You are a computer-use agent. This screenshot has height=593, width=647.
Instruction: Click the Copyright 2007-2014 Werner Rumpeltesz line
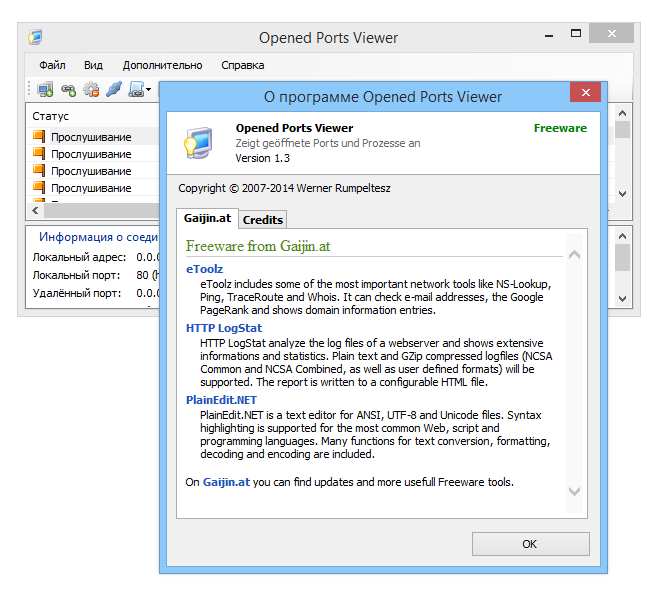pyautogui.click(x=284, y=188)
